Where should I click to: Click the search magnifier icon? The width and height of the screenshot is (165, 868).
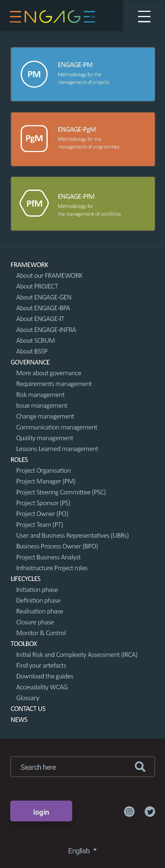pyautogui.click(x=140, y=767)
